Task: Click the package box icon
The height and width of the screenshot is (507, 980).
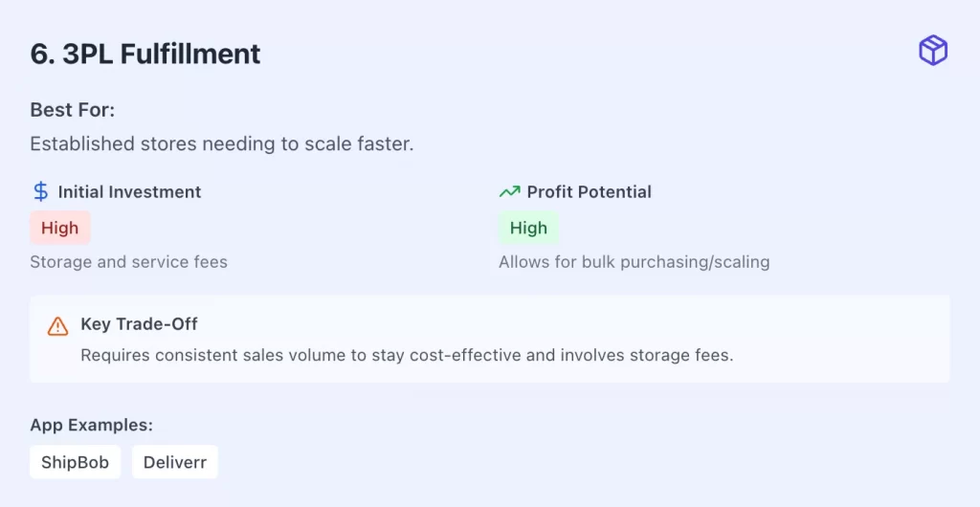Action: [x=932, y=51]
